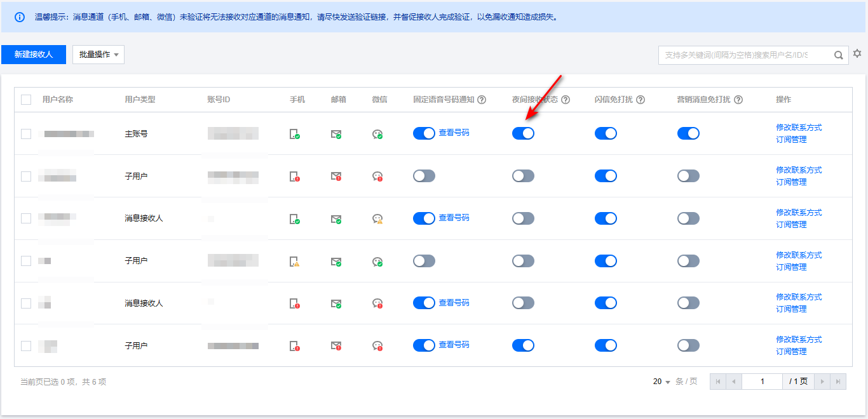Click 修改联系方式 in fourth row
The image size is (868, 419).
799,255
